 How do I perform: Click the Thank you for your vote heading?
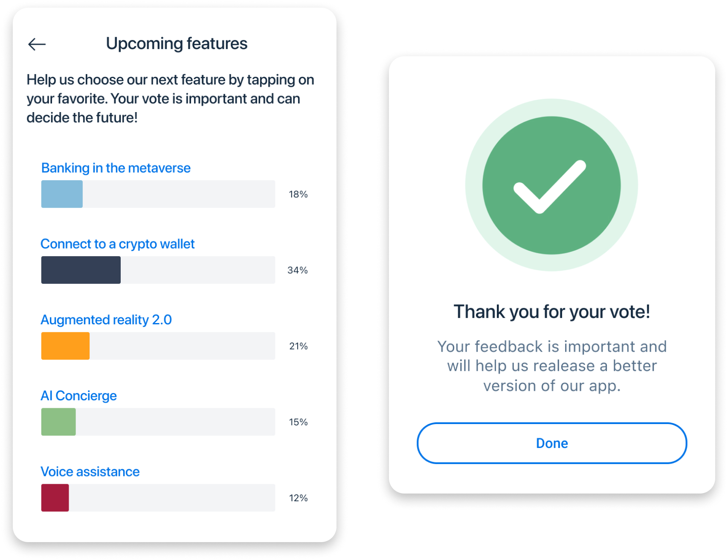coord(551,312)
